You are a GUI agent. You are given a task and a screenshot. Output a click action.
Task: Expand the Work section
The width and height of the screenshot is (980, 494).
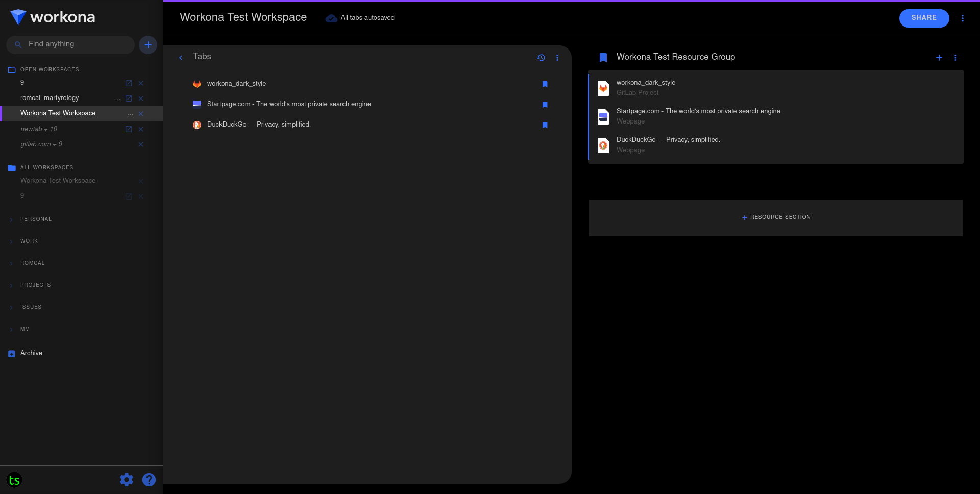(x=11, y=242)
